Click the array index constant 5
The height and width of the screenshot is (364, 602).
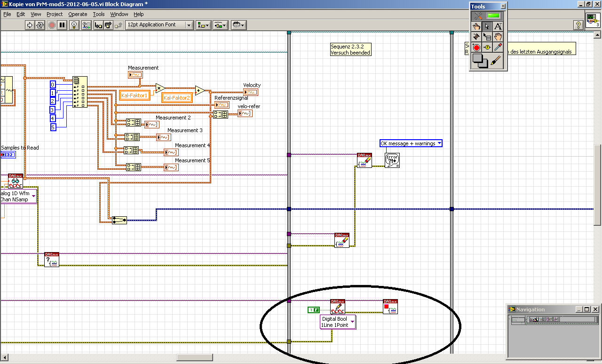pos(53,127)
